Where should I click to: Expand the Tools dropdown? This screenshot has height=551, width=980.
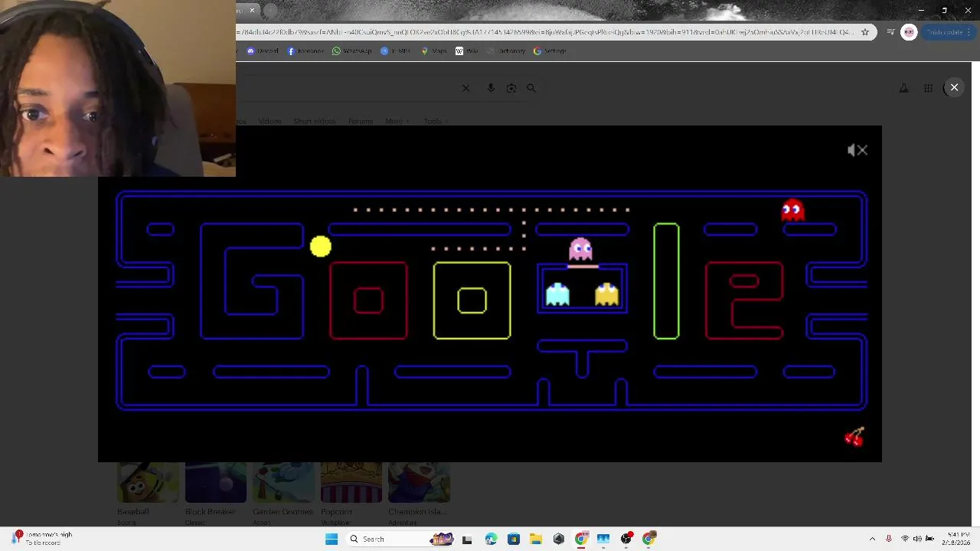coord(436,121)
